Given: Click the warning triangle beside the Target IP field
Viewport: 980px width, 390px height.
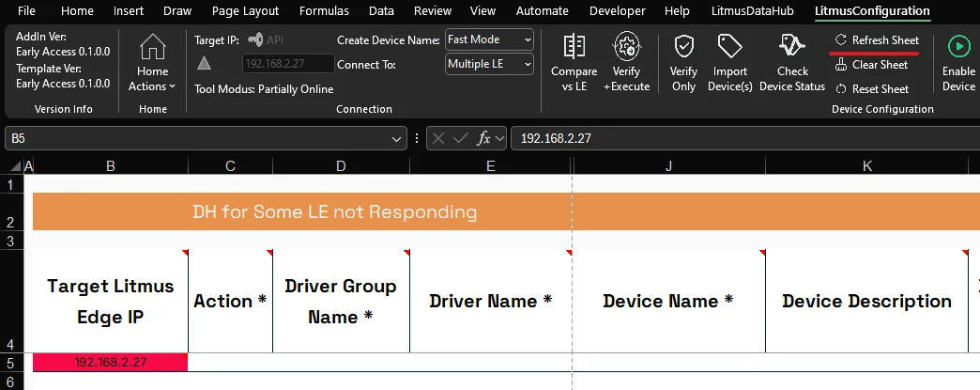Looking at the screenshot, I should coord(205,63).
